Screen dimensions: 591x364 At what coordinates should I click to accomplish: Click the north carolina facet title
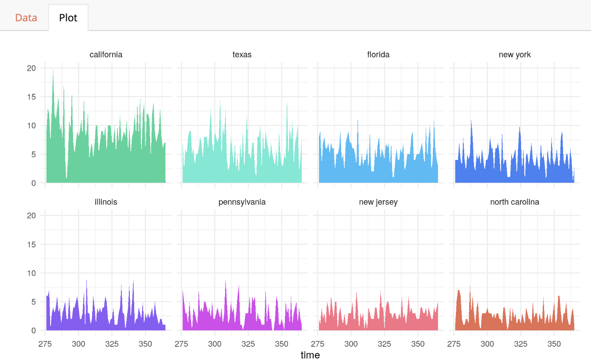tap(513, 202)
